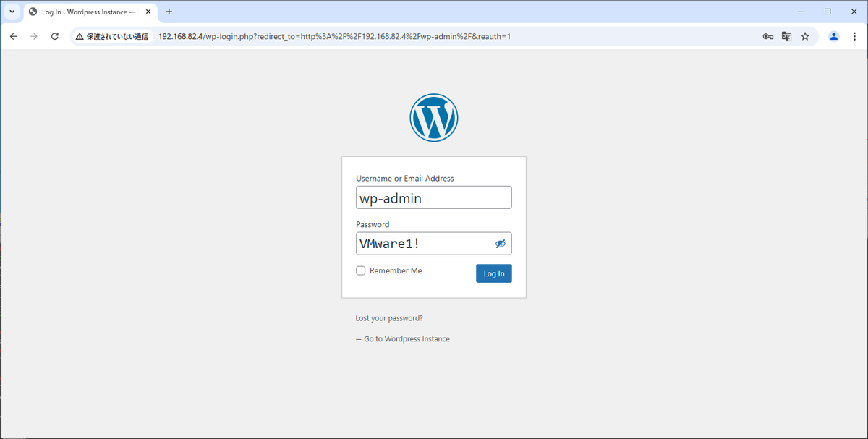This screenshot has height=439, width=868.
Task: Click the Password label text
Action: [x=373, y=225]
